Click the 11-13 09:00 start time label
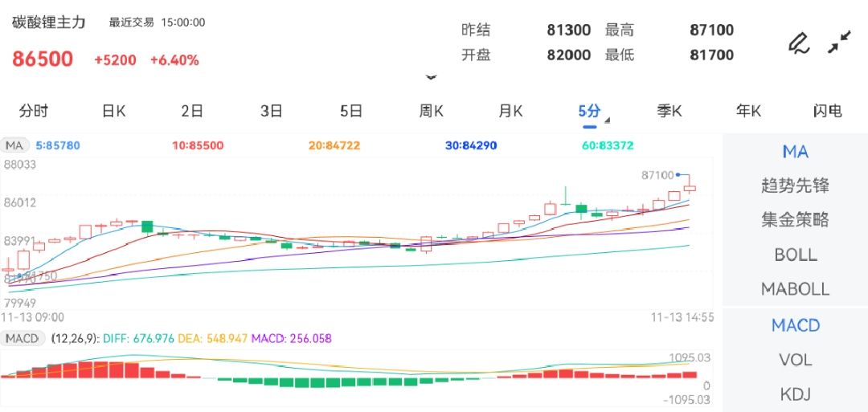 tap(32, 317)
